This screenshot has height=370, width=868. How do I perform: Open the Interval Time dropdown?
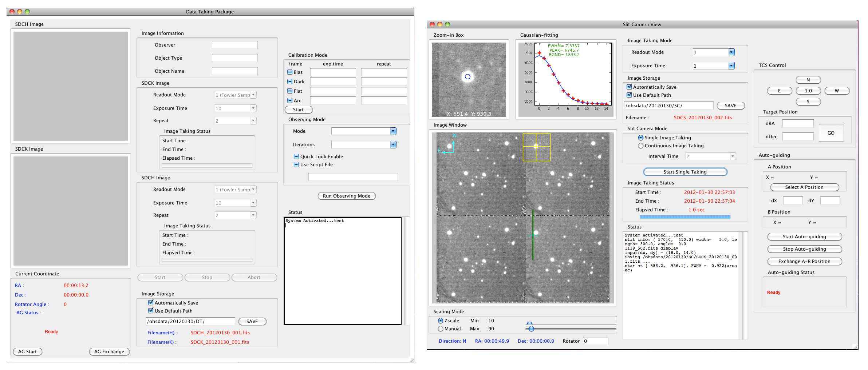(711, 156)
